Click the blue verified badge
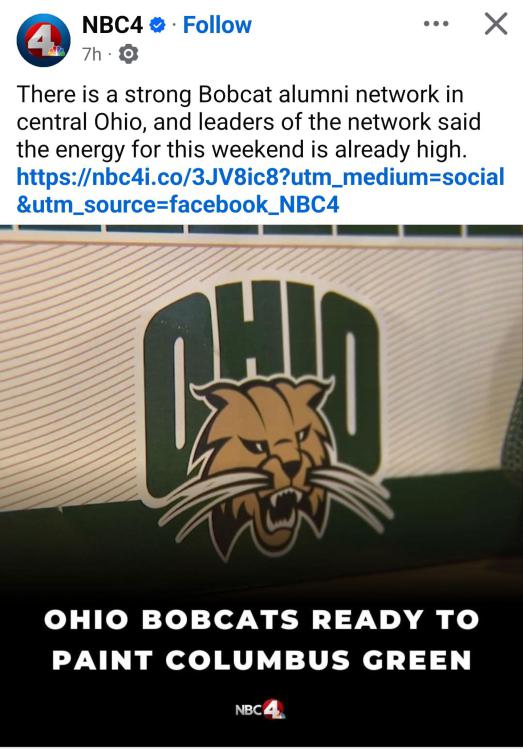The height and width of the screenshot is (750, 523). click(157, 25)
